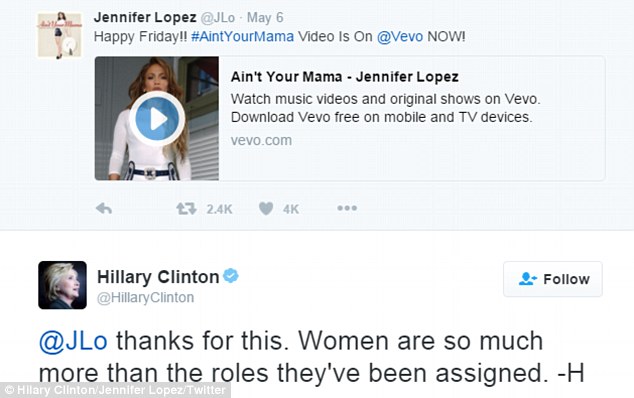
Task: Retweet Jennifer Lopez's tweet
Action: [186, 209]
